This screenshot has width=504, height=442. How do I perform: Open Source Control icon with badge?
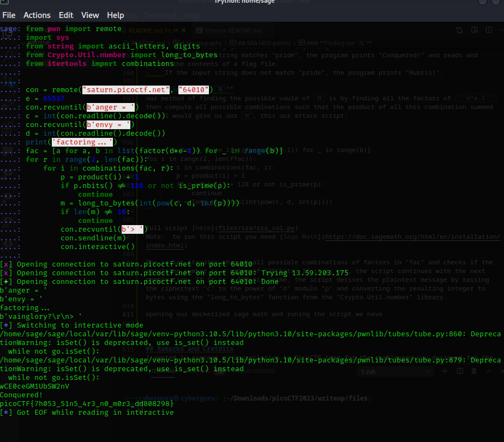(9, 82)
